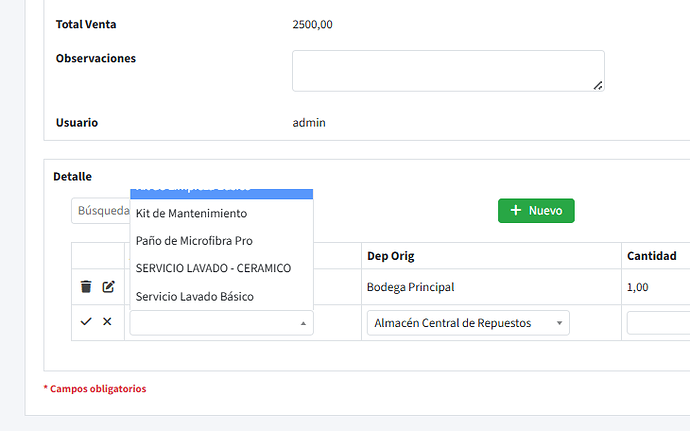
Task: Type in the Observaciones text area
Action: point(447,71)
